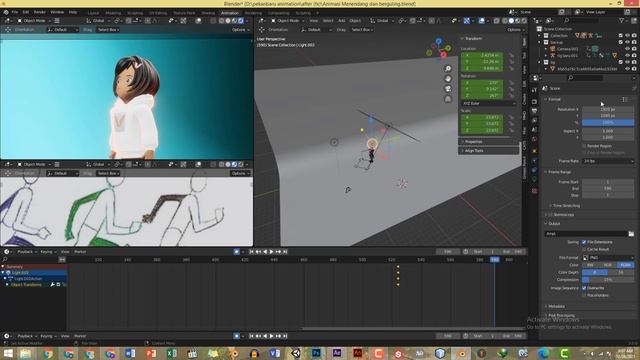
Task: Click zoom magnifier icon in 3D viewport
Action: pos(448,69)
